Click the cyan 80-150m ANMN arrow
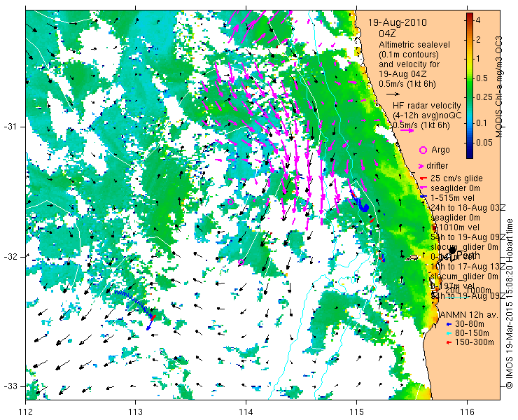Screen dimensions: 518x420 pyautogui.click(x=449, y=333)
